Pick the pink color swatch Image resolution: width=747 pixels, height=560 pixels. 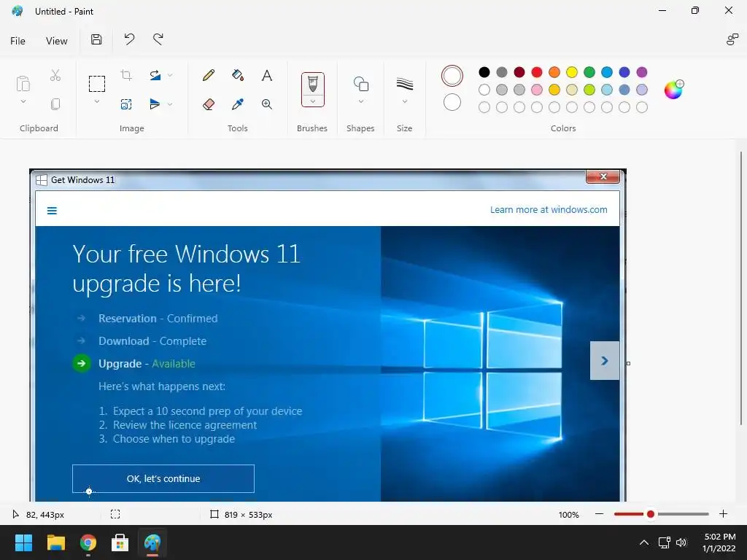tap(537, 90)
